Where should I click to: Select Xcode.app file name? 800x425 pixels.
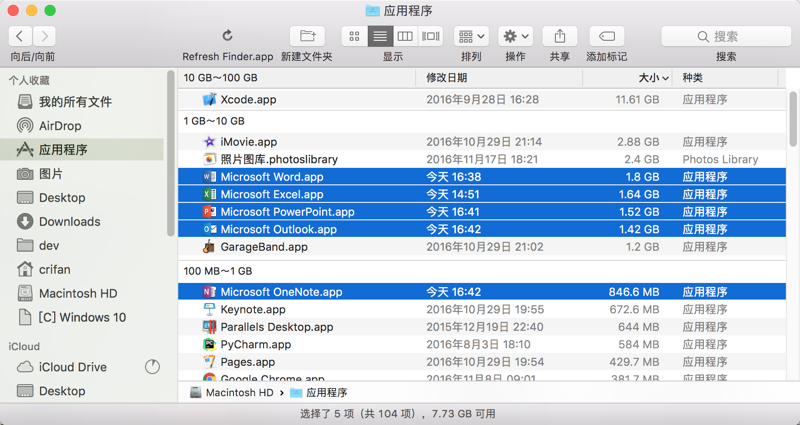click(x=248, y=99)
